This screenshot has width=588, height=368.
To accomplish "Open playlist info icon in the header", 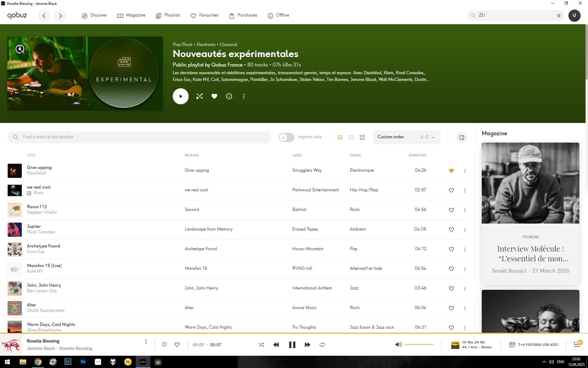I will (x=229, y=96).
